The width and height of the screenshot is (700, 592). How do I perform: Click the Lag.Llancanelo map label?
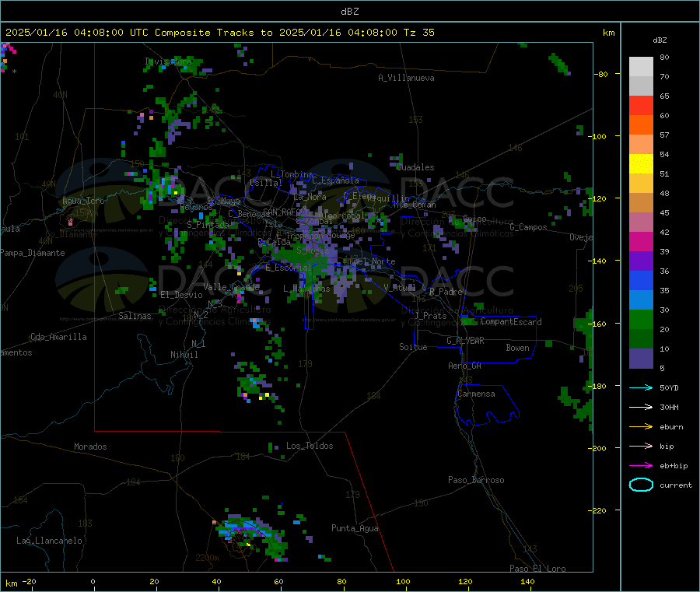point(49,541)
